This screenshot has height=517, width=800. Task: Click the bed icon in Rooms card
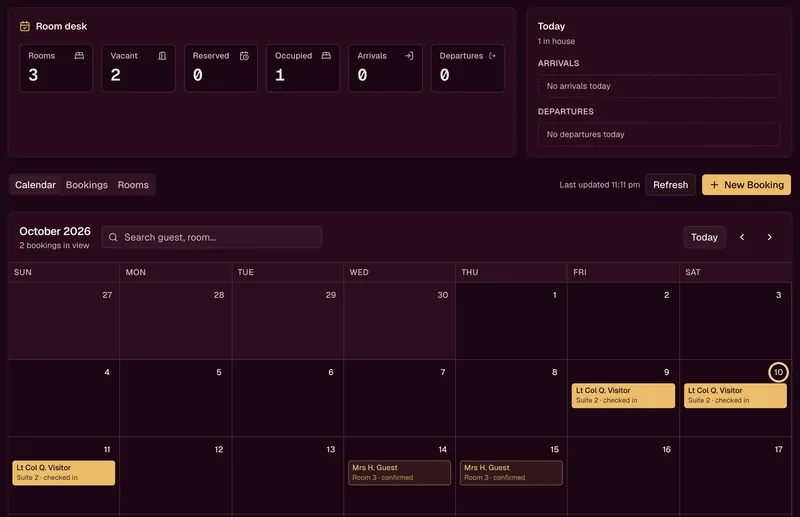point(79,56)
